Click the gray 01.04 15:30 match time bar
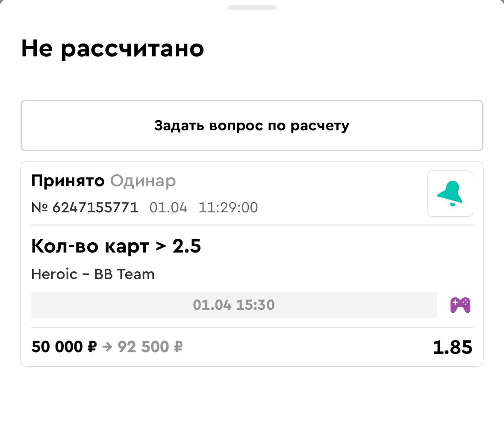 tap(233, 305)
